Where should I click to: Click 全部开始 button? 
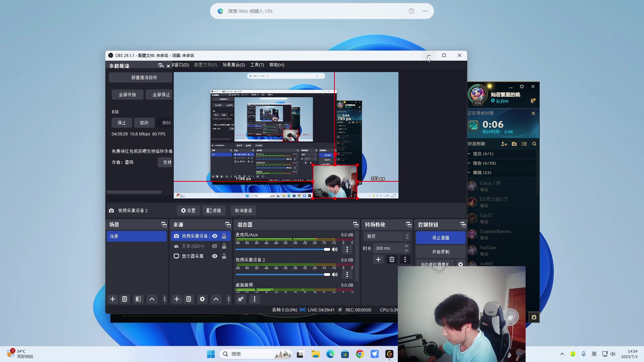127,95
